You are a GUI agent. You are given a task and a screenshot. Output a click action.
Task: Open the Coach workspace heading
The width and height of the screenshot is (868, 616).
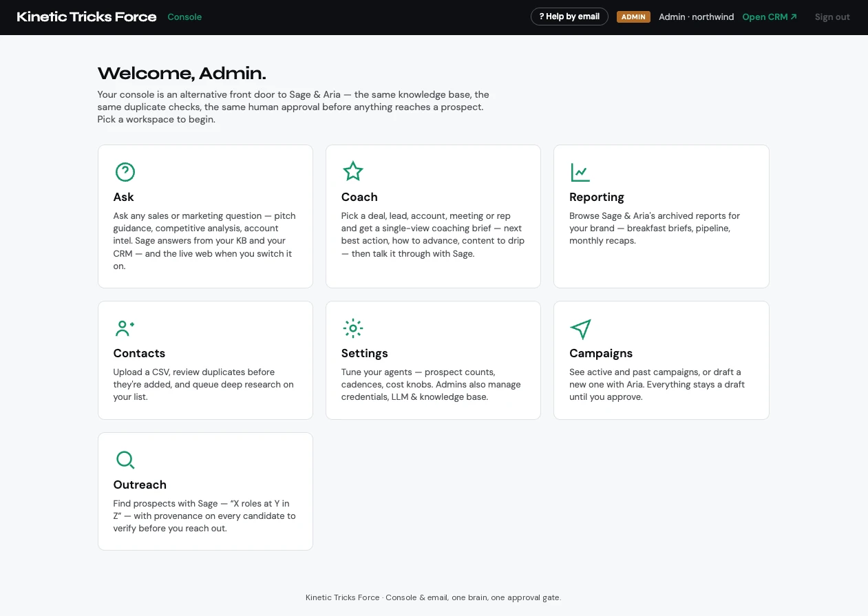(359, 197)
